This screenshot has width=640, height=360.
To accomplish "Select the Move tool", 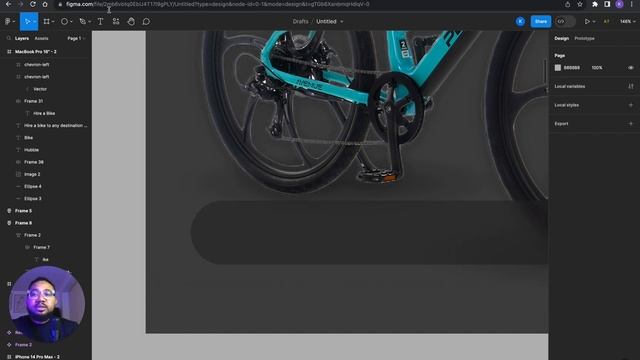I will [27, 22].
